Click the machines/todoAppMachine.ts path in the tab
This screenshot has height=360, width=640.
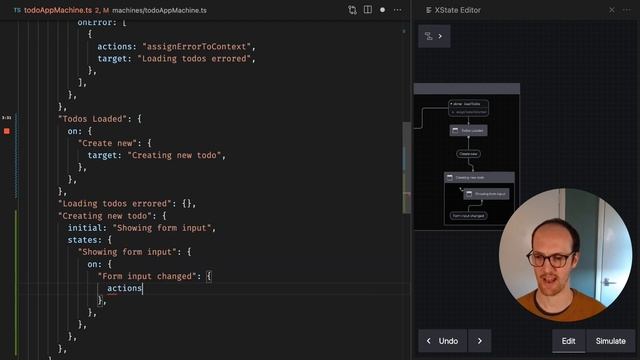coord(159,10)
